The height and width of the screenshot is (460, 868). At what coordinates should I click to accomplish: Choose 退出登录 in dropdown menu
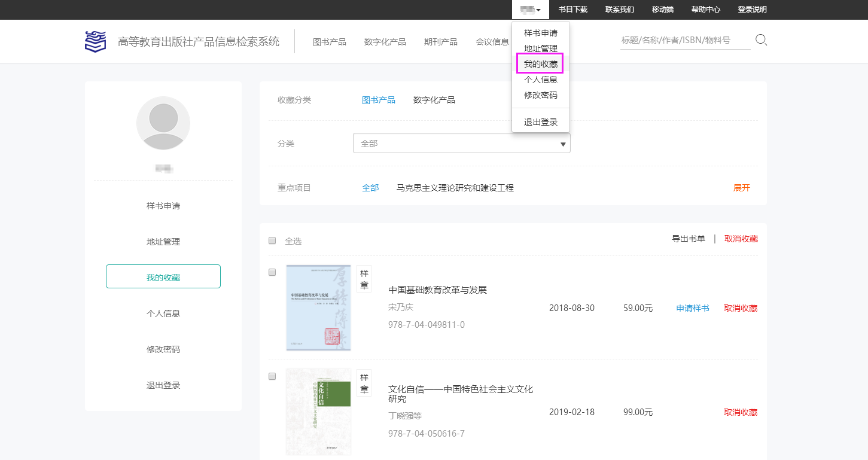540,122
